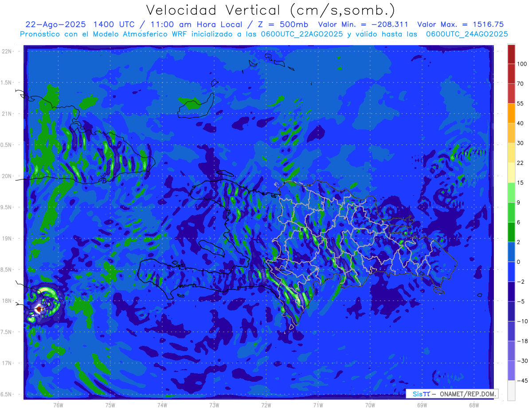Click the 'Z = 500mb' level text

click(283, 24)
